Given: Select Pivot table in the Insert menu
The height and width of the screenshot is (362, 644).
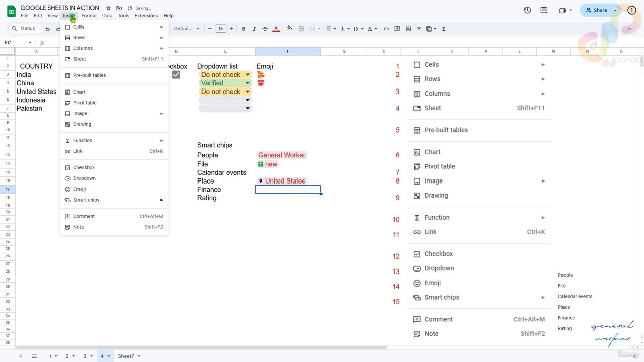Looking at the screenshot, I should pyautogui.click(x=114, y=103).
